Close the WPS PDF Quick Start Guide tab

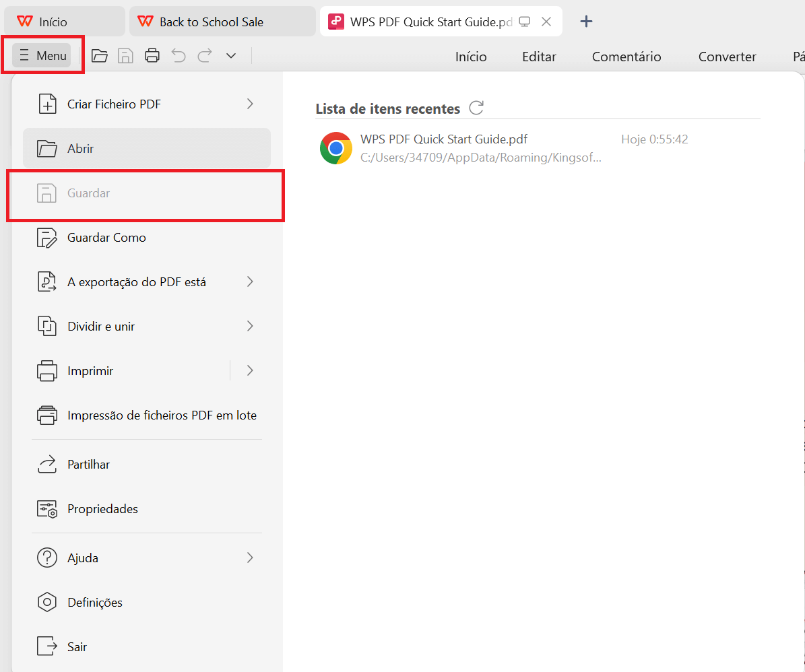[x=546, y=22]
